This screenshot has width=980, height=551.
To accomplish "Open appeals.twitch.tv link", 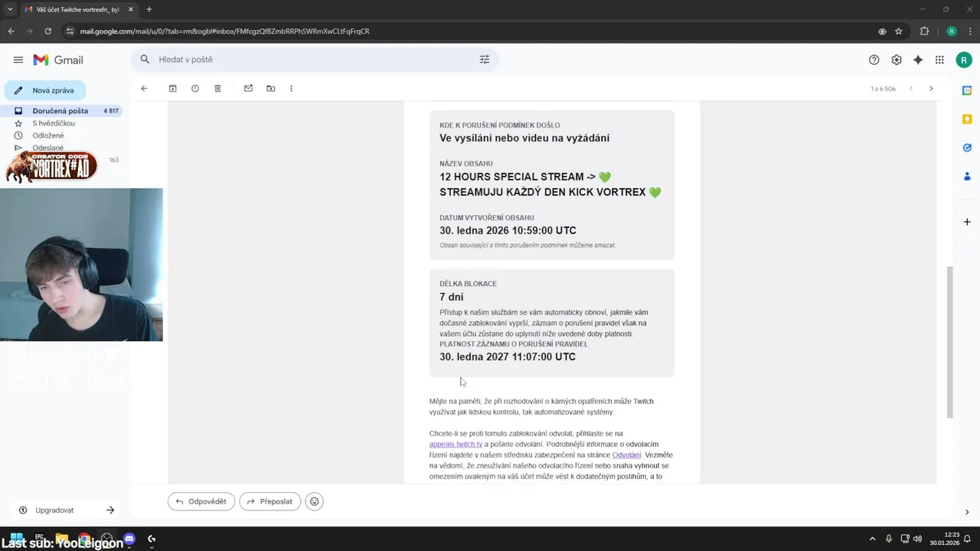I will pos(456,445).
